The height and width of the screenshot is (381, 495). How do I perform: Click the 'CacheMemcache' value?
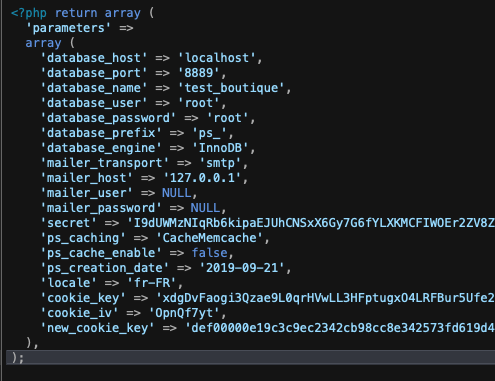click(209, 238)
